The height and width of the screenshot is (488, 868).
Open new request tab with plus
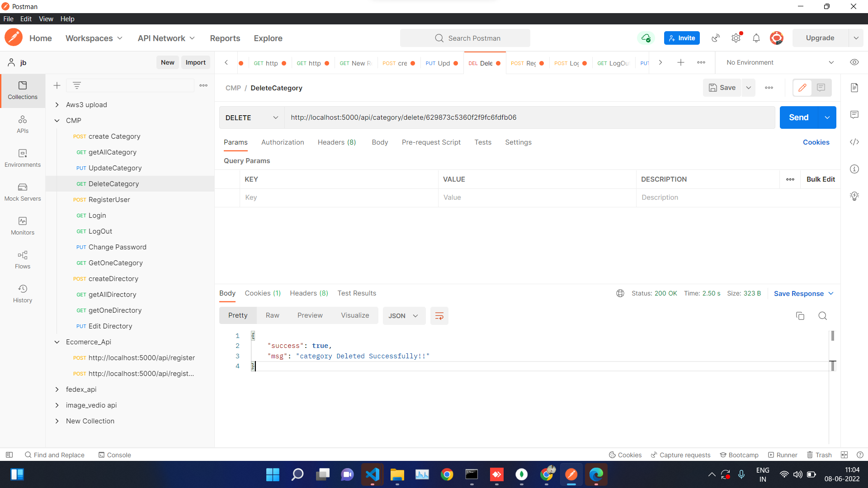[681, 62]
